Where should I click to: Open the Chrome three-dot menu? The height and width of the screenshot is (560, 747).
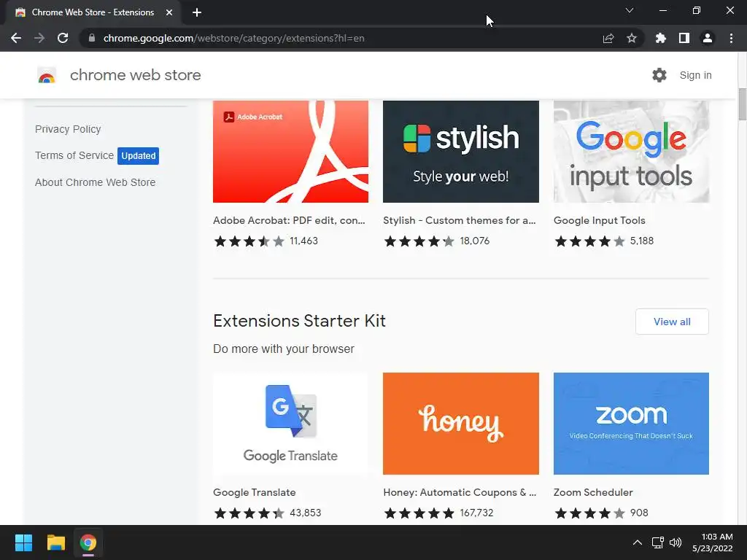coord(731,38)
